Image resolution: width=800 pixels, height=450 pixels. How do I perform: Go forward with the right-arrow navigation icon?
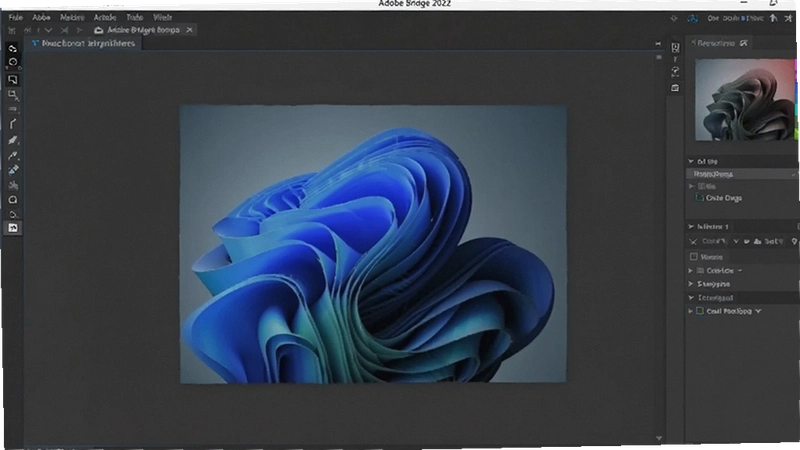click(79, 31)
